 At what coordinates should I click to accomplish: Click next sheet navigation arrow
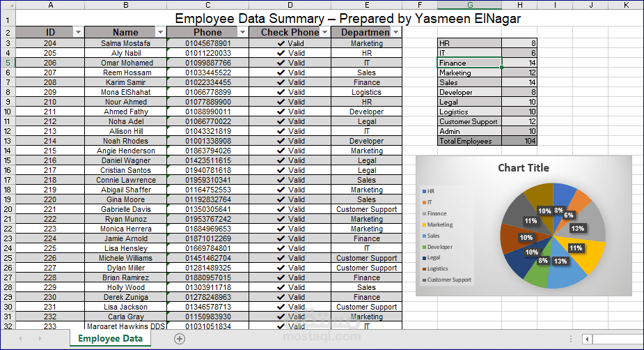pos(40,338)
